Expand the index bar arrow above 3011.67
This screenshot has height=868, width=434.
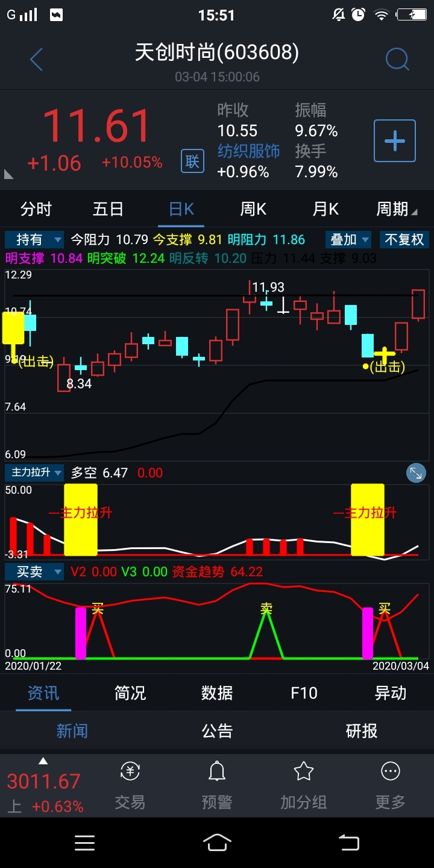[x=43, y=761]
